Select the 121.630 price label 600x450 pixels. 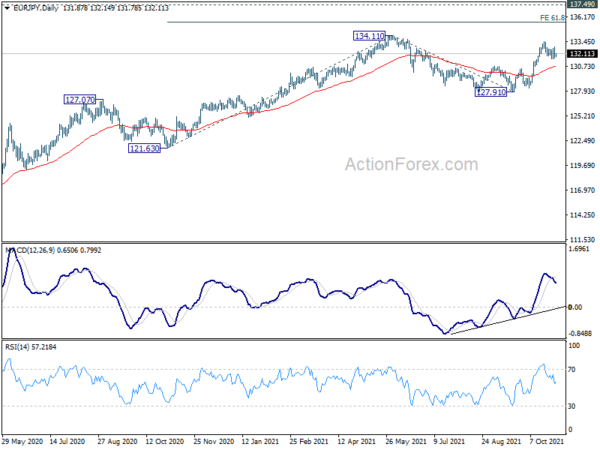coord(144,148)
